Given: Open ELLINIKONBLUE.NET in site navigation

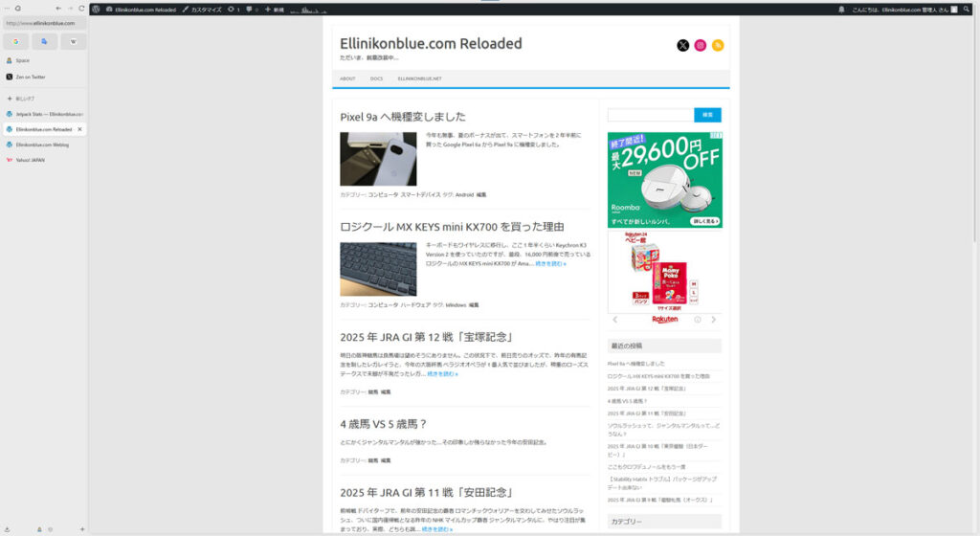Looking at the screenshot, I should click(419, 78).
